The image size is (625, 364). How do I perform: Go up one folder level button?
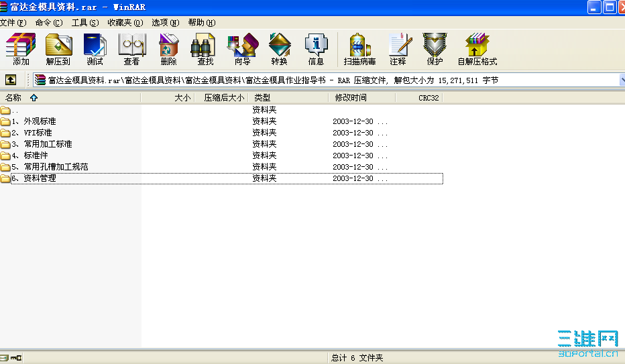point(11,80)
